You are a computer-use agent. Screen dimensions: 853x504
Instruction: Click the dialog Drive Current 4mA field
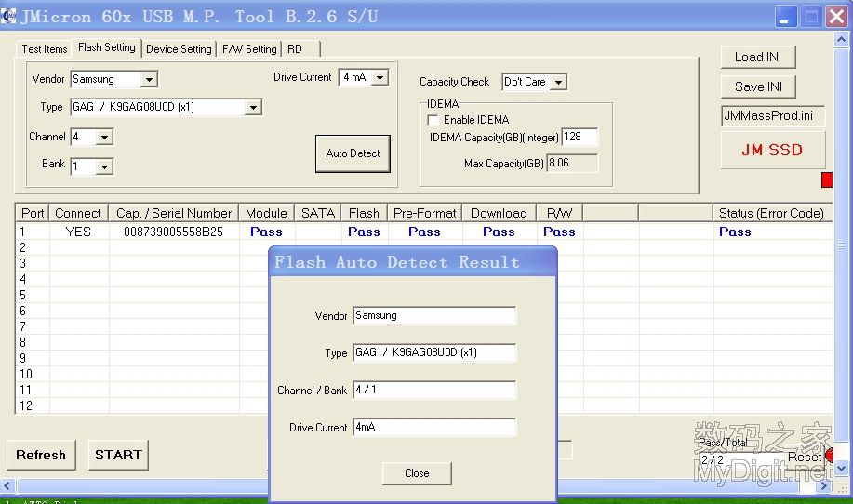pos(434,428)
